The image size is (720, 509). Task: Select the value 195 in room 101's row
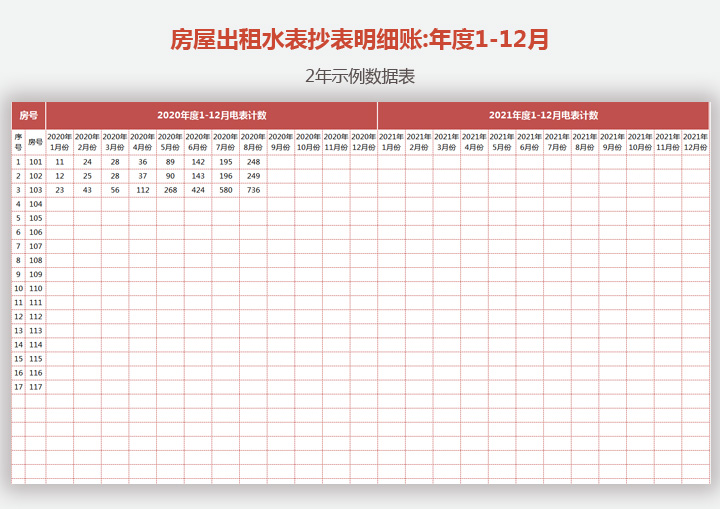(x=225, y=162)
